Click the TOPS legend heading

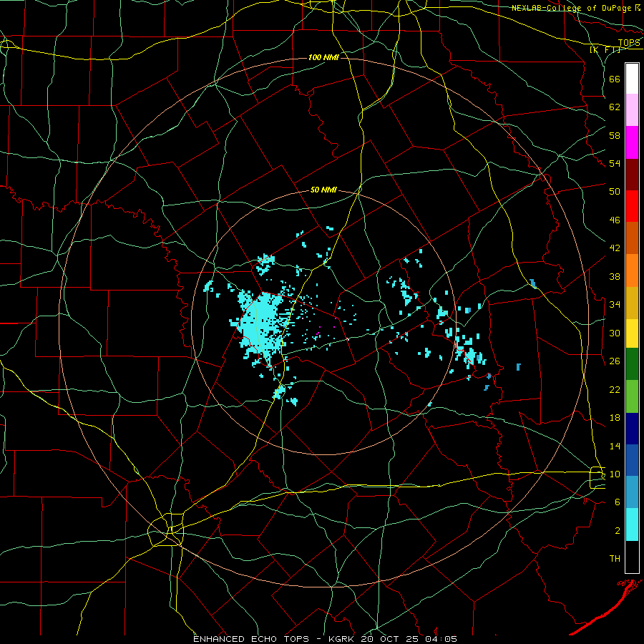pyautogui.click(x=629, y=43)
